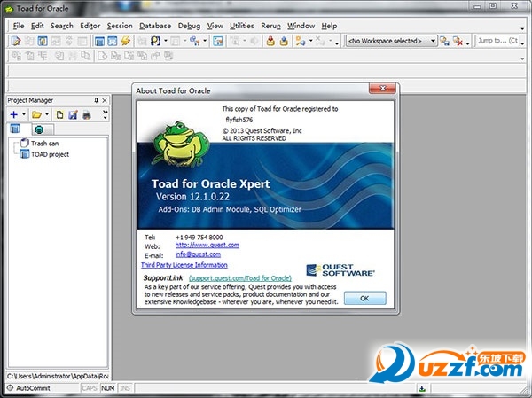Click the yellow open folder icon in Project Manager
This screenshot has width=532, height=398.
pyautogui.click(x=36, y=114)
